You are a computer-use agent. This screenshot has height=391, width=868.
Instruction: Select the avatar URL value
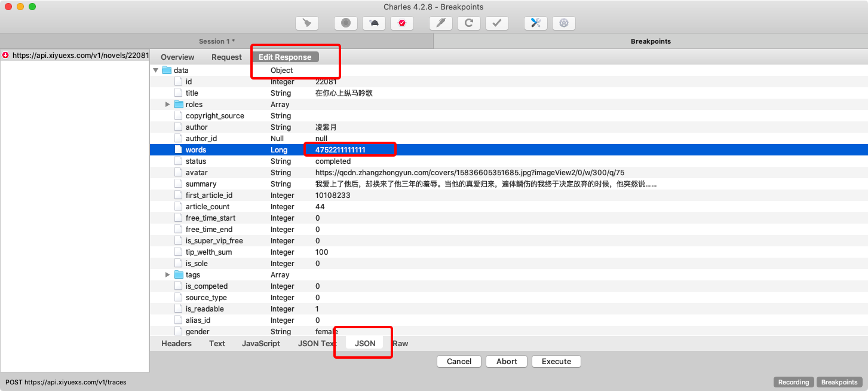coord(470,173)
